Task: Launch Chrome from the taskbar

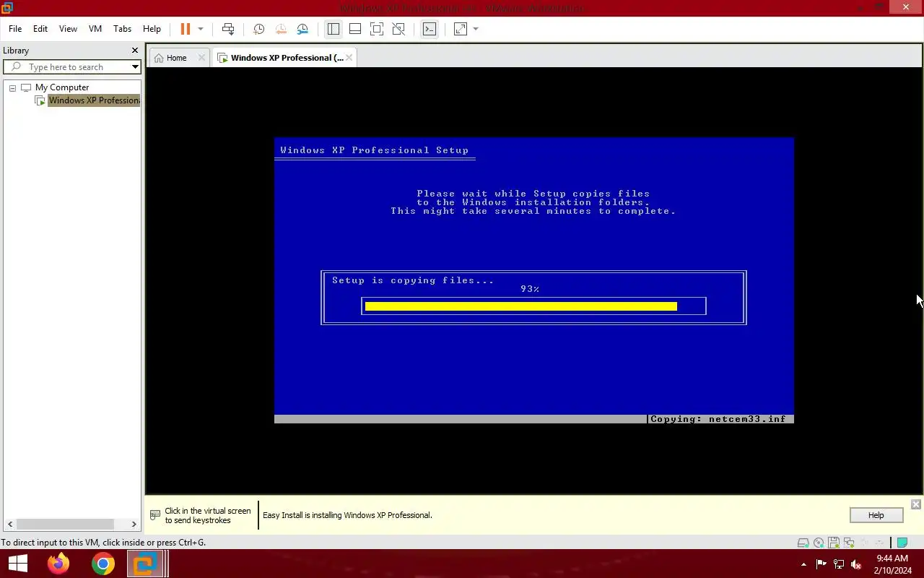Action: pos(103,564)
